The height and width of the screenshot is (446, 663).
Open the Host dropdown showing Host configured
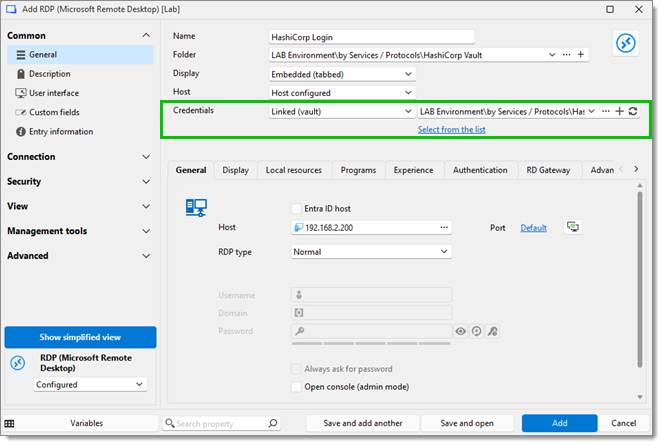coord(342,93)
